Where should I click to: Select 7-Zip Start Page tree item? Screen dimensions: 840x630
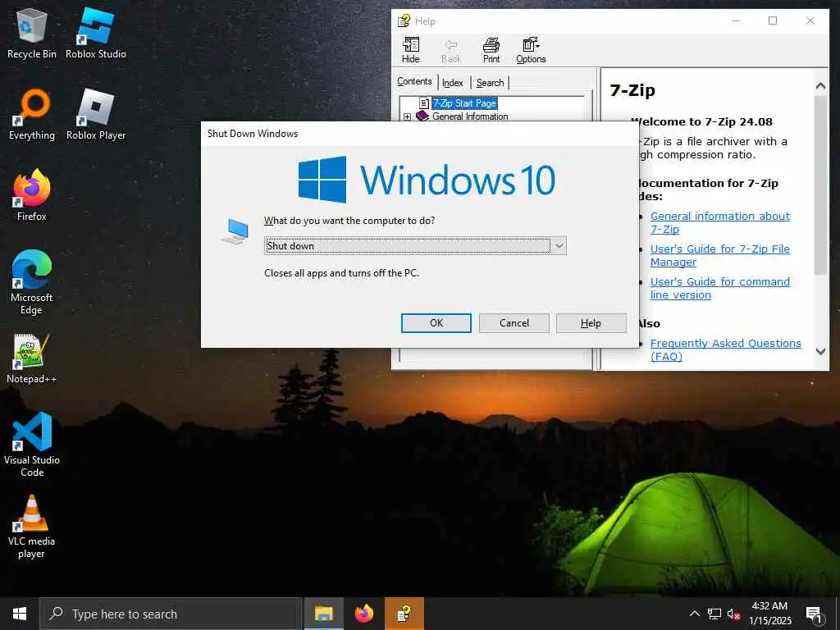tap(464, 103)
